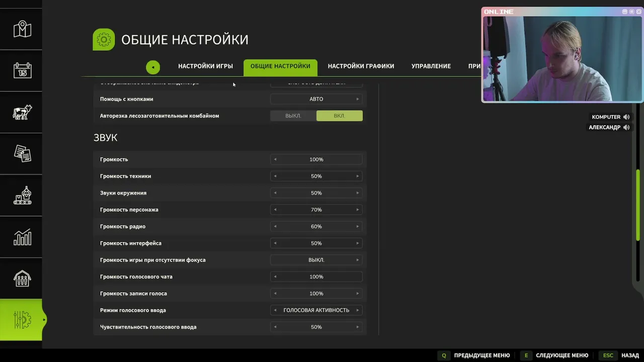Change Помощь с кнопками АВТО option

(316, 99)
